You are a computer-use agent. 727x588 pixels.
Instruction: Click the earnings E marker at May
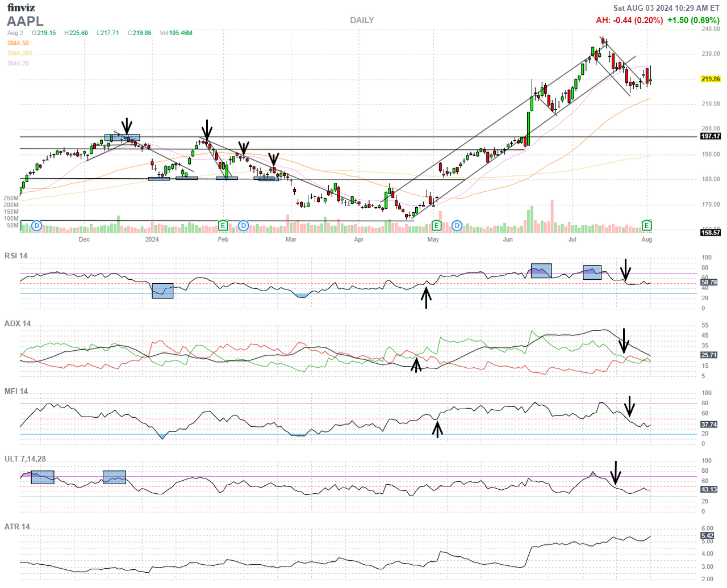[436, 226]
